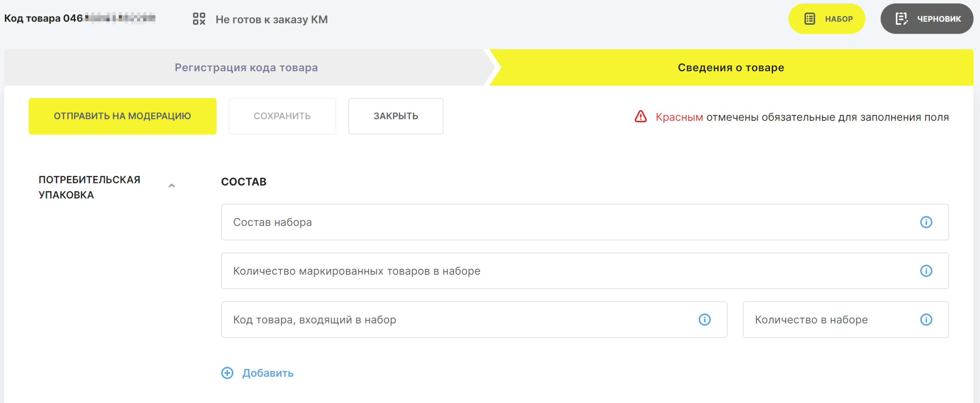Click the plus circle icon beside Добавить

click(x=227, y=373)
